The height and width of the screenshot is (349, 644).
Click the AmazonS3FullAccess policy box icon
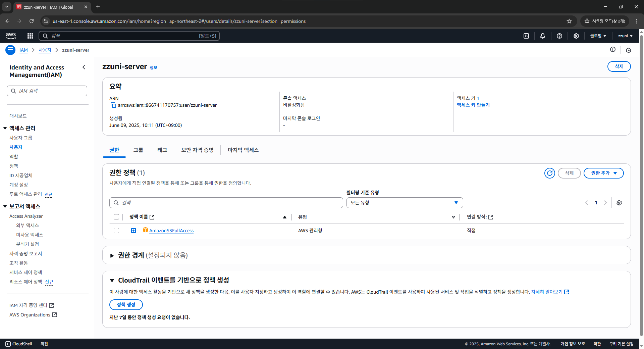145,230
